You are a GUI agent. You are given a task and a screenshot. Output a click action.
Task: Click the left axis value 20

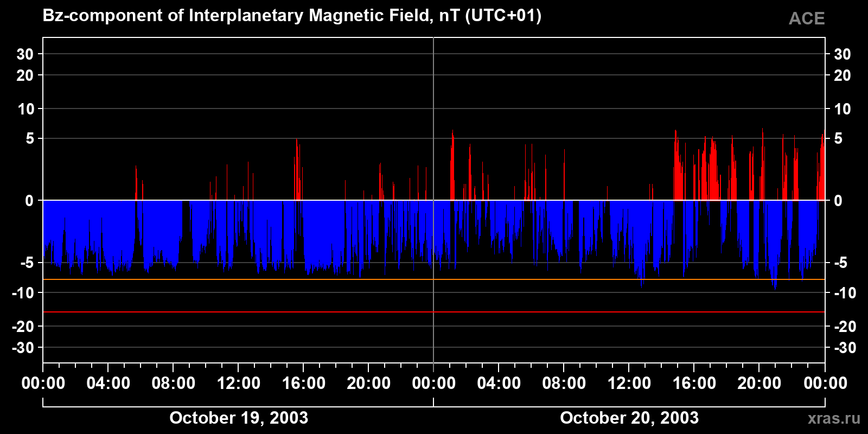click(x=25, y=75)
